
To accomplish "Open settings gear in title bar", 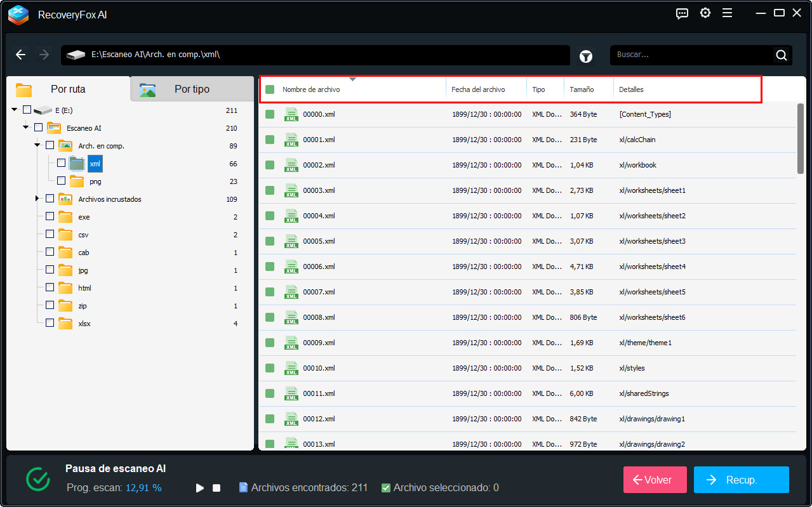I will pyautogui.click(x=705, y=13).
